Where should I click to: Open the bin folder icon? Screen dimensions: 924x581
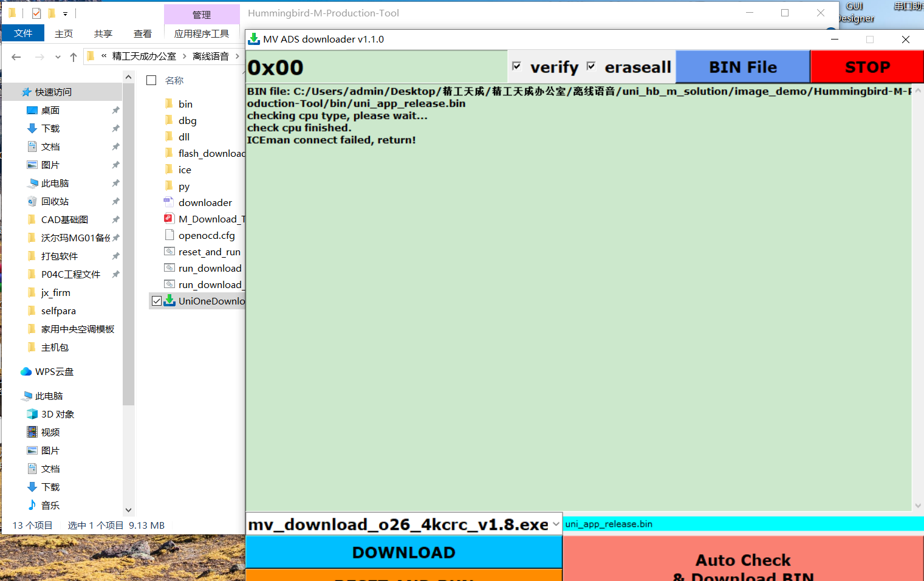coord(169,104)
